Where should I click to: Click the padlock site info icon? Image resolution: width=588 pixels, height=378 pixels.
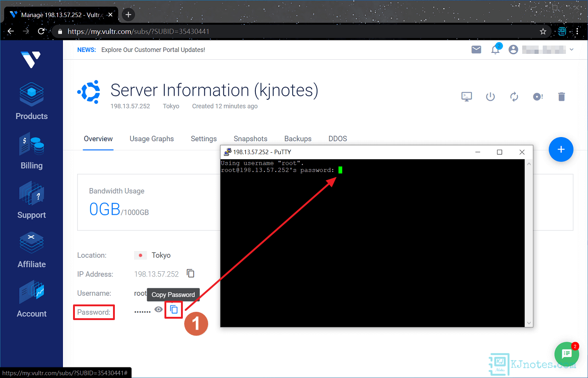pos(60,32)
